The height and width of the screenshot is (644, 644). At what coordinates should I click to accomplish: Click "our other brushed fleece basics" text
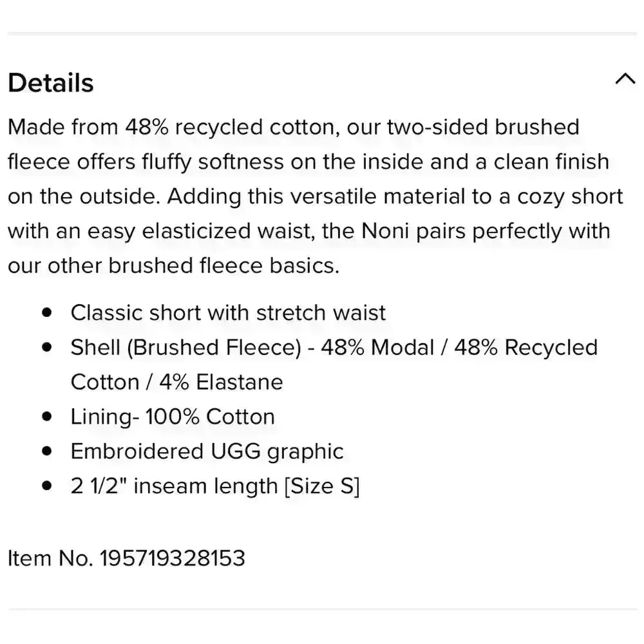(x=173, y=266)
